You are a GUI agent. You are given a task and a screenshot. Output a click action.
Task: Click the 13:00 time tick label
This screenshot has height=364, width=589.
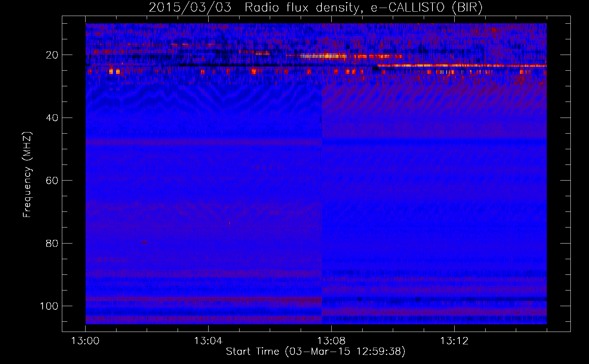pyautogui.click(x=86, y=341)
